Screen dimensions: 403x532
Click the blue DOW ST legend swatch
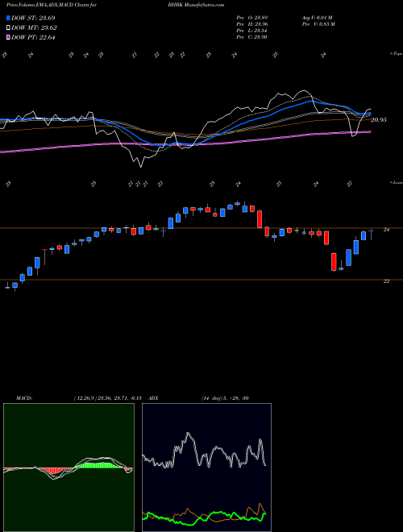[8, 18]
